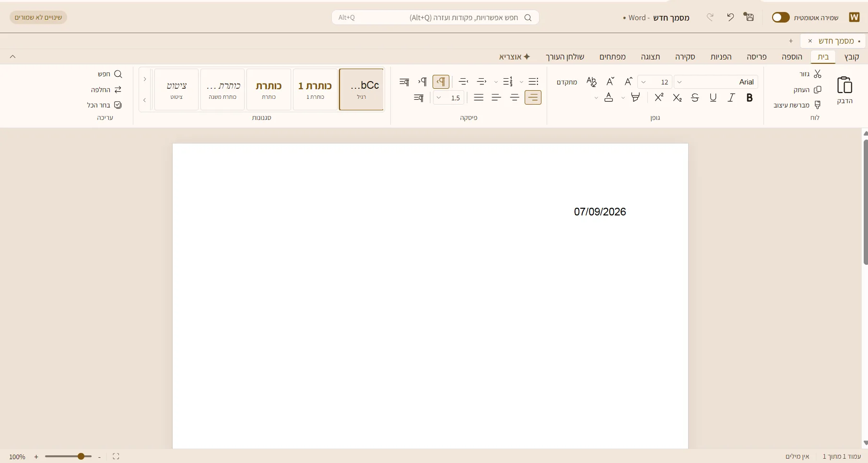Viewport: 868px width, 463px height.
Task: Click the redo arrow in title bar
Action: coord(710,17)
